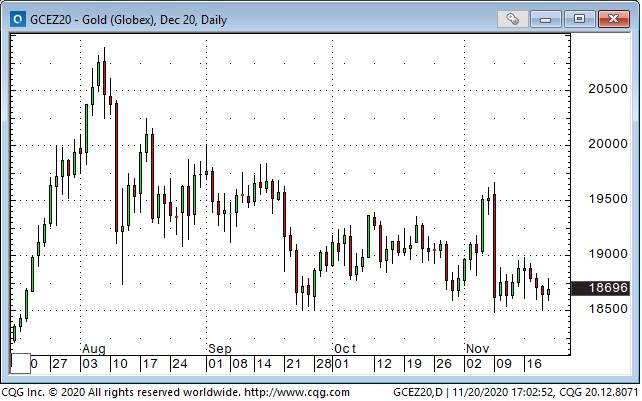The width and height of the screenshot is (642, 401).
Task: Click the 16 date label on time axis
Action: point(534,364)
